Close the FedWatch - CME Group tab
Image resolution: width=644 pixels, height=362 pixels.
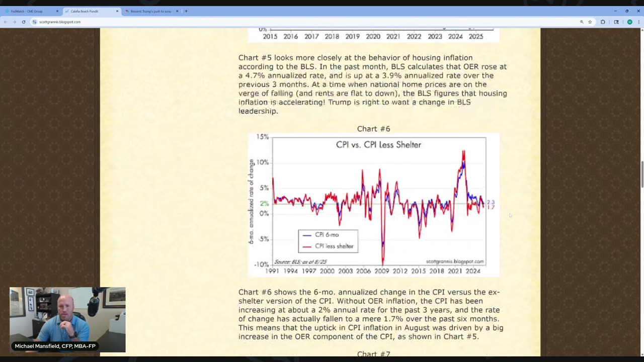57,11
